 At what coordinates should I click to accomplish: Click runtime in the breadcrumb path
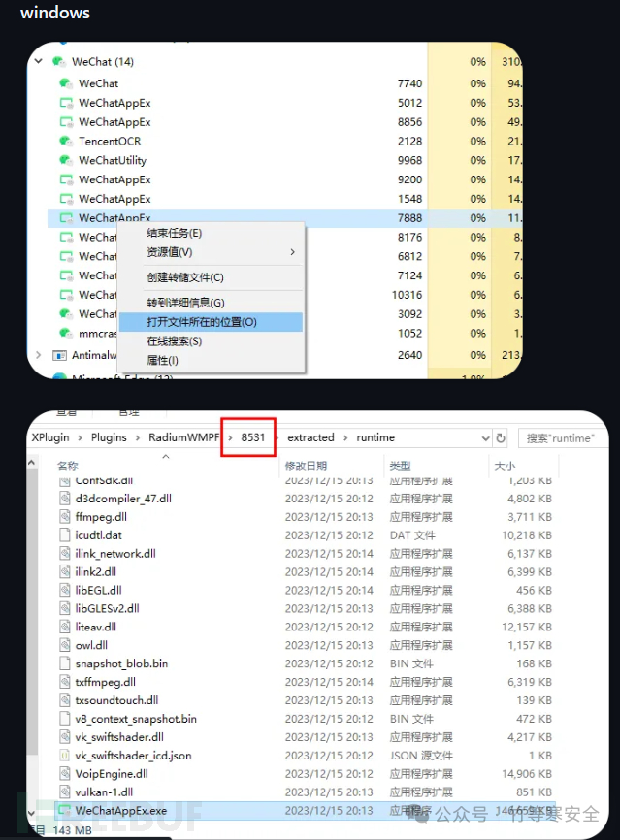[375, 437]
